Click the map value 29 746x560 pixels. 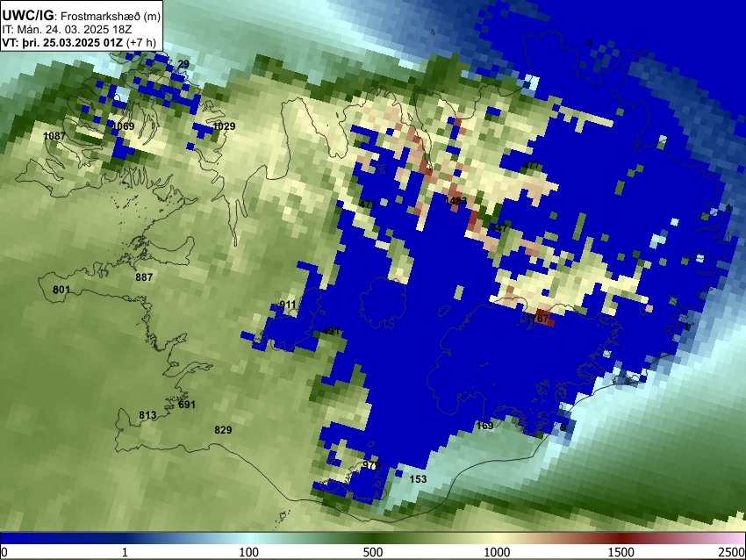(183, 64)
